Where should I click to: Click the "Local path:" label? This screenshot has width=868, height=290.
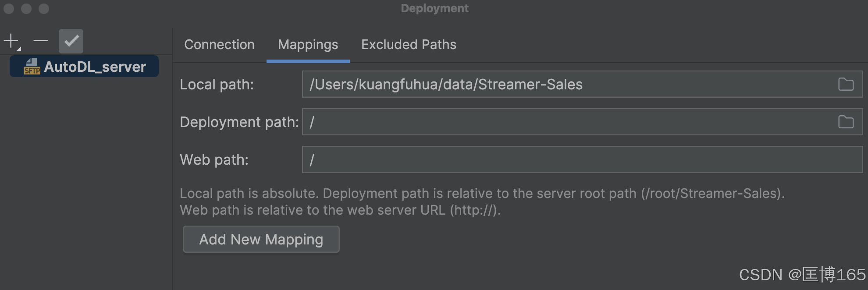click(x=217, y=85)
